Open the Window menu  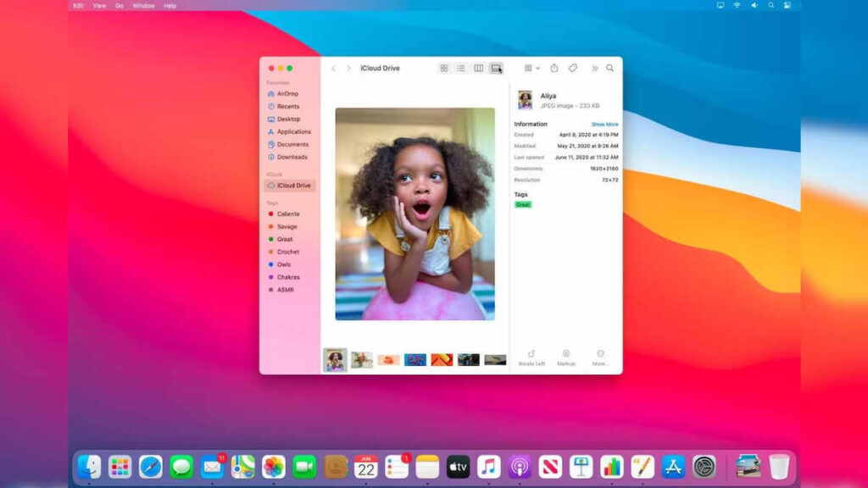143,6
